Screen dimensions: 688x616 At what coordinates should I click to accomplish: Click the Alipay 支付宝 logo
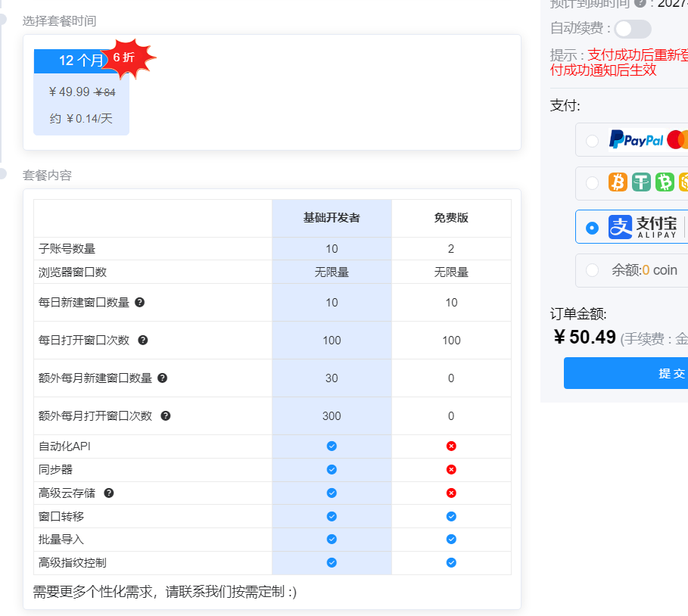click(x=643, y=227)
